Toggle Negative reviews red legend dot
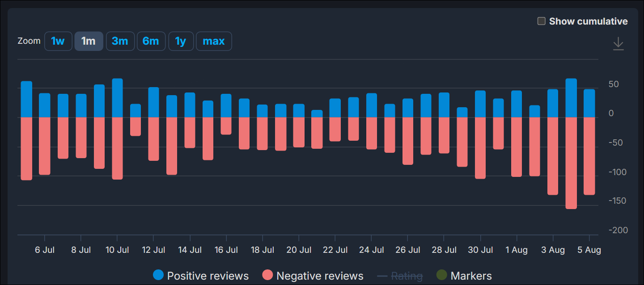644x285 pixels. click(267, 276)
